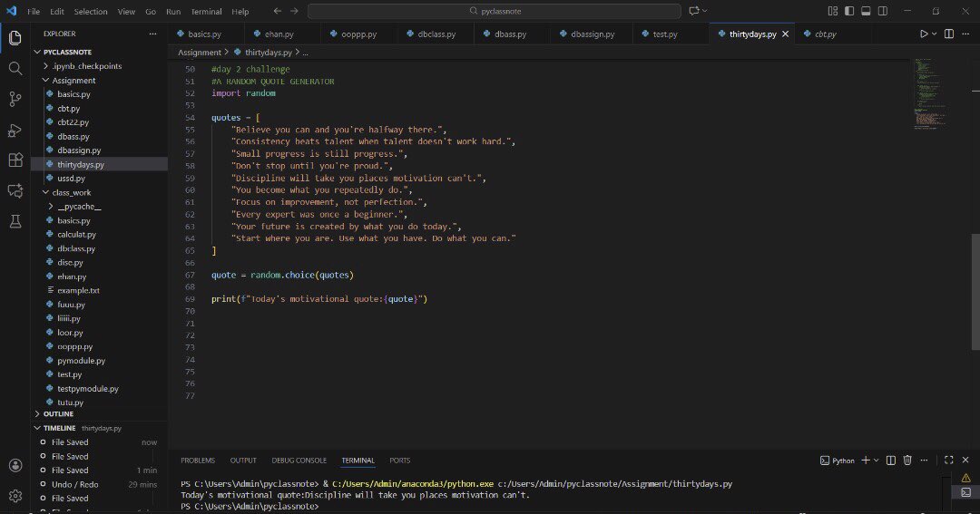Run Python file with play button

coord(923,34)
